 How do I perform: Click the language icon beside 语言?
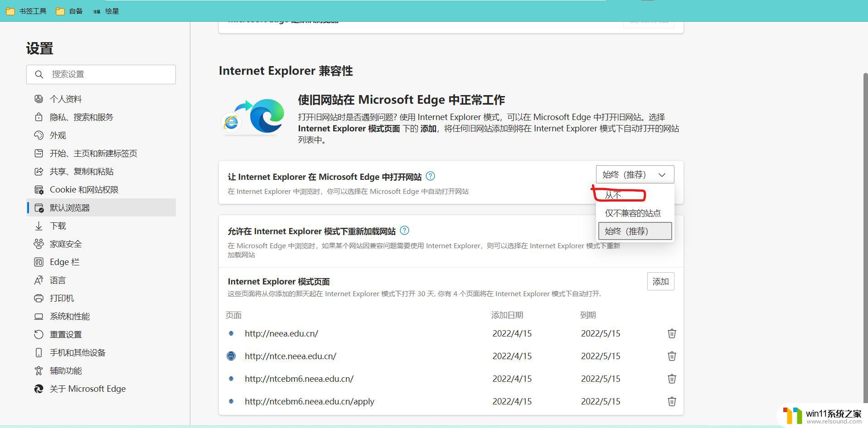(39, 280)
